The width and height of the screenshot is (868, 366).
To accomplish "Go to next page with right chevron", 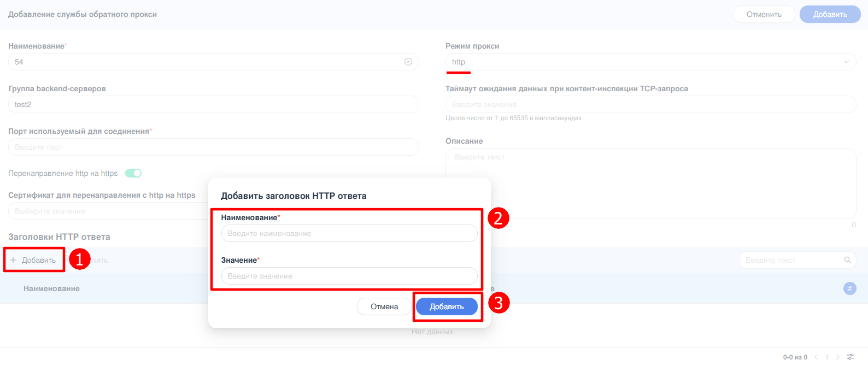I will 838,357.
